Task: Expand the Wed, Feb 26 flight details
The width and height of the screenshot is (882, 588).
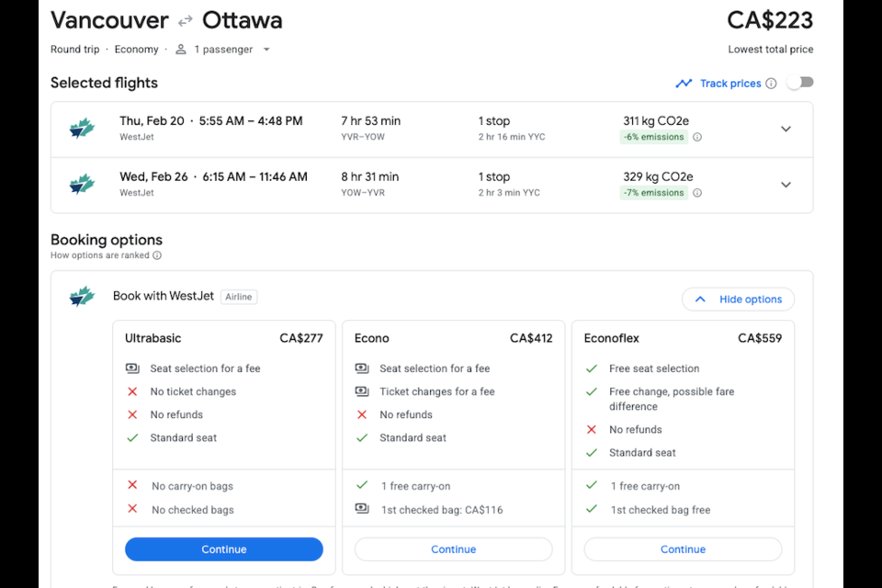Action: (786, 185)
